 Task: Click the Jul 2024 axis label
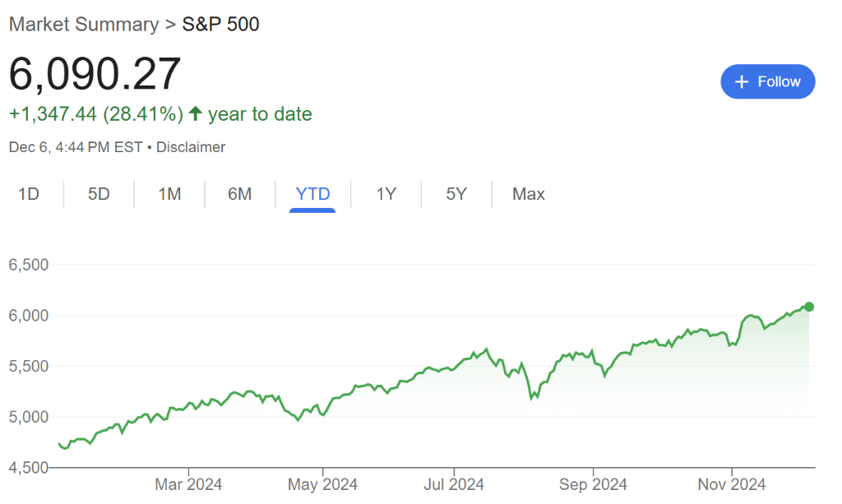pos(454,484)
